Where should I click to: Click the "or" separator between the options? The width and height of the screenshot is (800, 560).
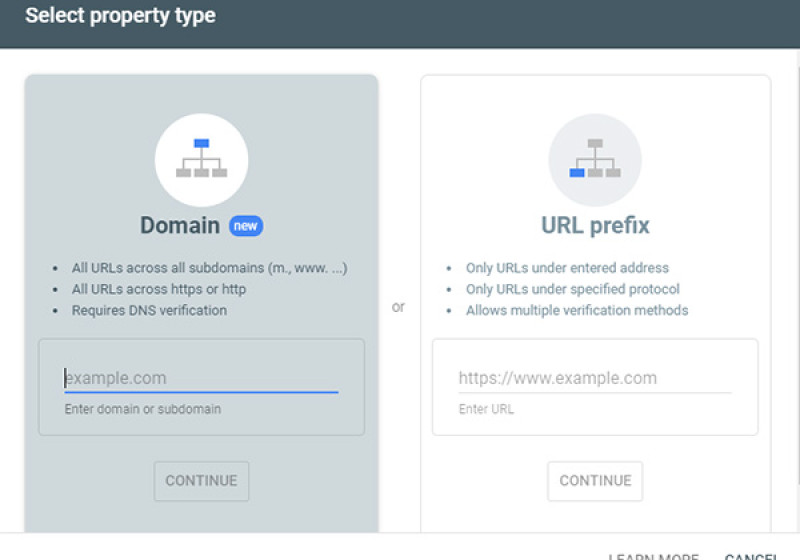tap(398, 307)
